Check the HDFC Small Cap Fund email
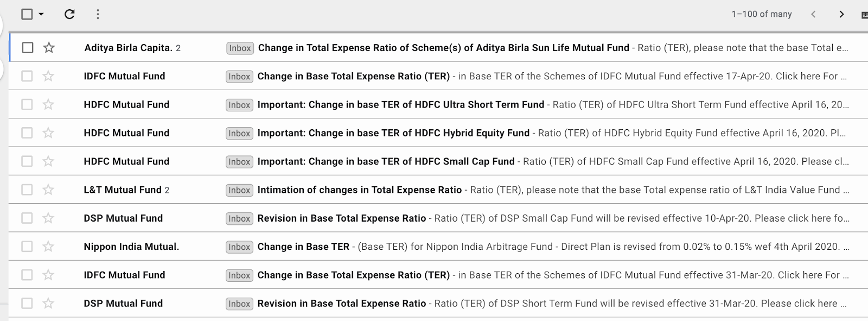868x321 pixels. click(x=27, y=161)
